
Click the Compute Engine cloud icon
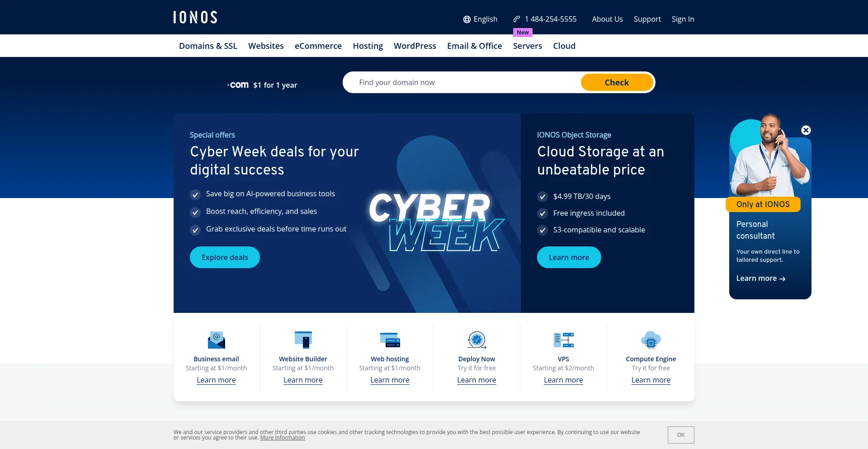point(651,340)
